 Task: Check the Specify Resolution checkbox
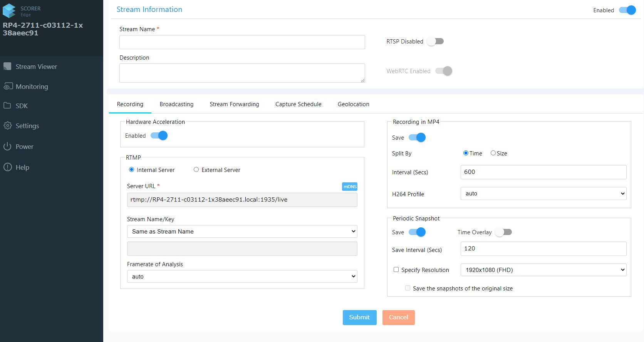396,270
